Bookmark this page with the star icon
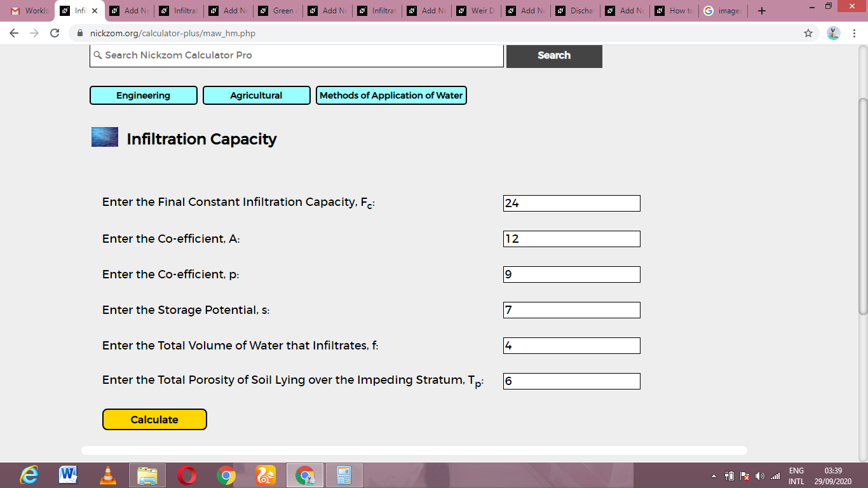This screenshot has height=488, width=868. [x=808, y=33]
